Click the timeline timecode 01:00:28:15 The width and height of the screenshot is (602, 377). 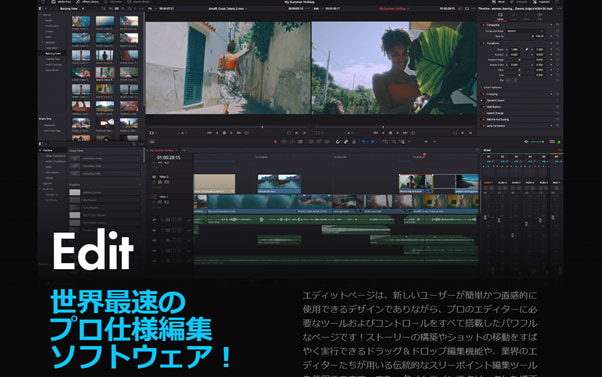[x=169, y=158]
